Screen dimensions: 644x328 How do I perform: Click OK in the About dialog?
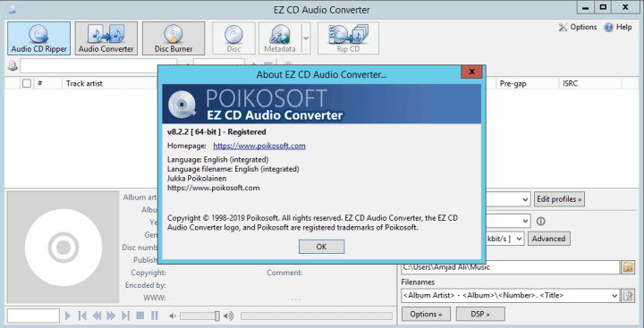(322, 247)
